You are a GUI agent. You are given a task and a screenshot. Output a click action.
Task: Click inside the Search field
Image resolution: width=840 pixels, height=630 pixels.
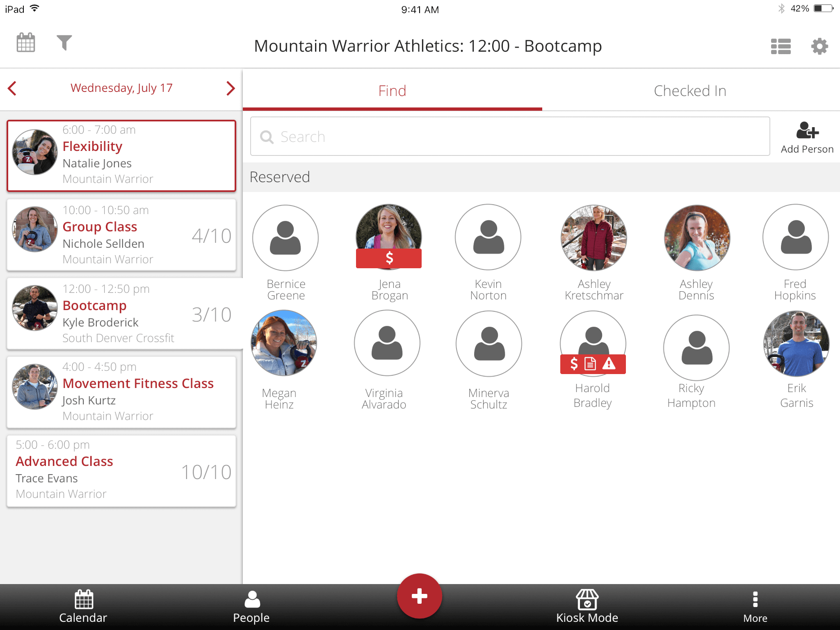click(510, 137)
